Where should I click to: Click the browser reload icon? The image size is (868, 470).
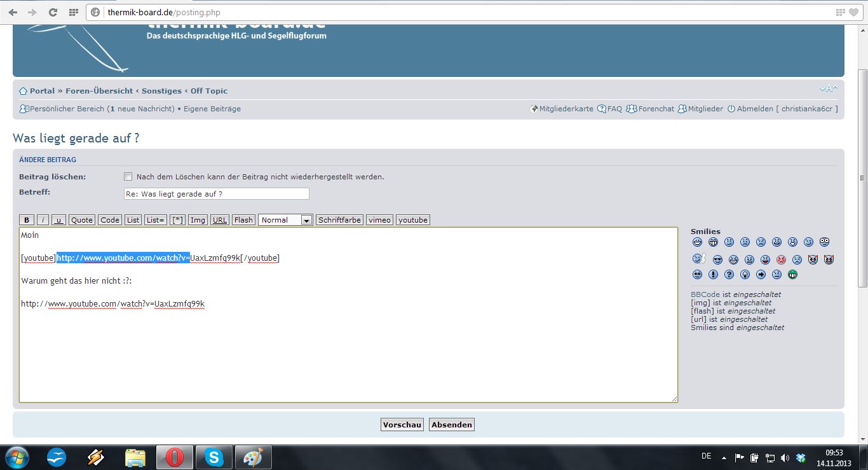53,12
